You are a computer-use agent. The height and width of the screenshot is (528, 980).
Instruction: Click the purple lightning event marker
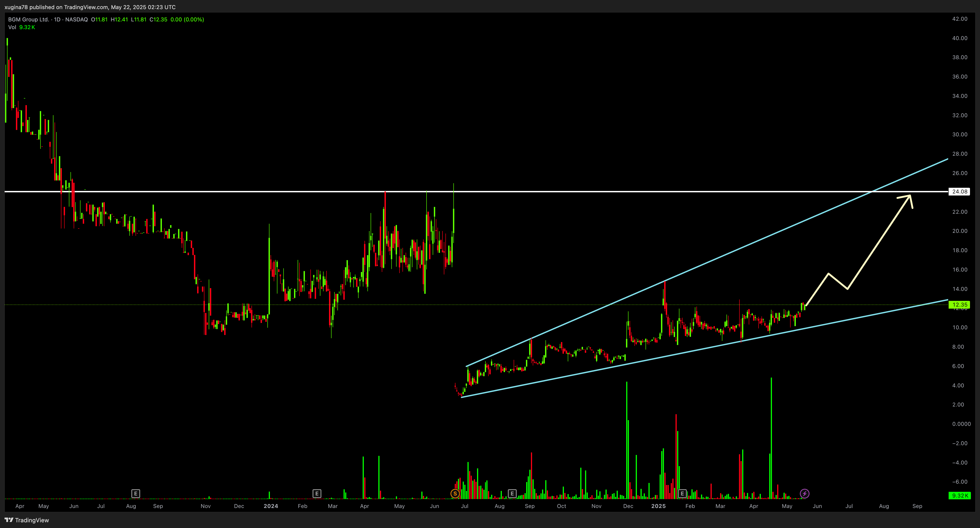pos(805,494)
